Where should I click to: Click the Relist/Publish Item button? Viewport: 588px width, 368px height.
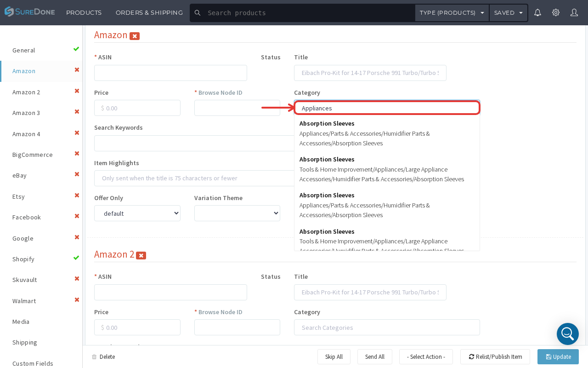(495, 357)
